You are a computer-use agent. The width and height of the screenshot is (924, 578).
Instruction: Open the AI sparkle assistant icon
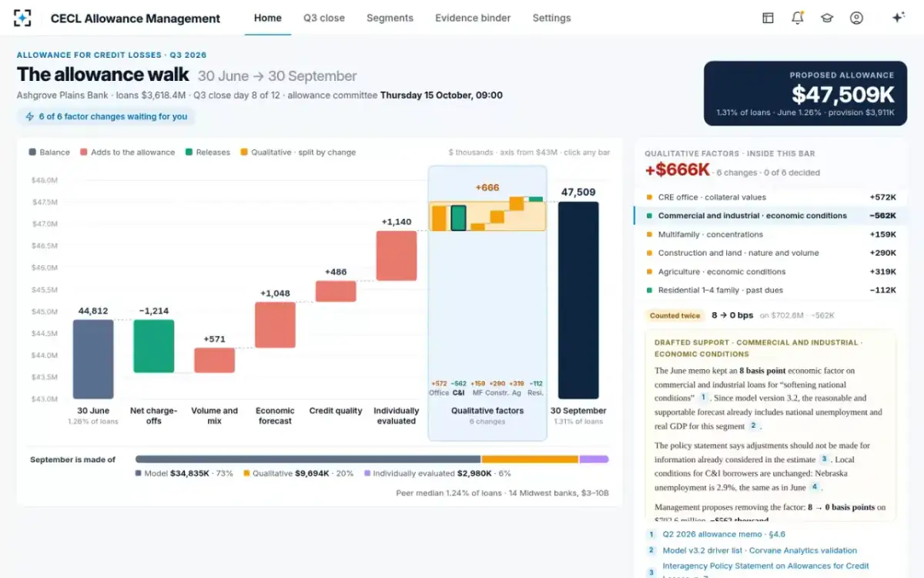(898, 18)
